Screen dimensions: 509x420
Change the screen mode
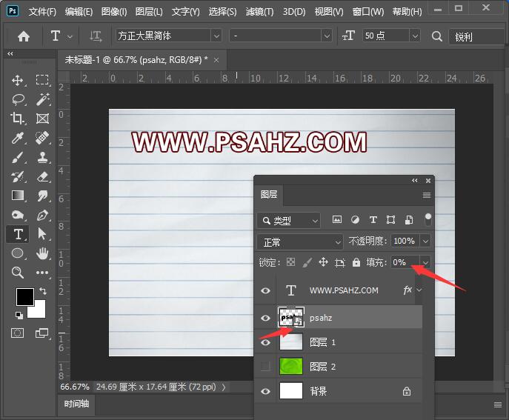[x=42, y=333]
